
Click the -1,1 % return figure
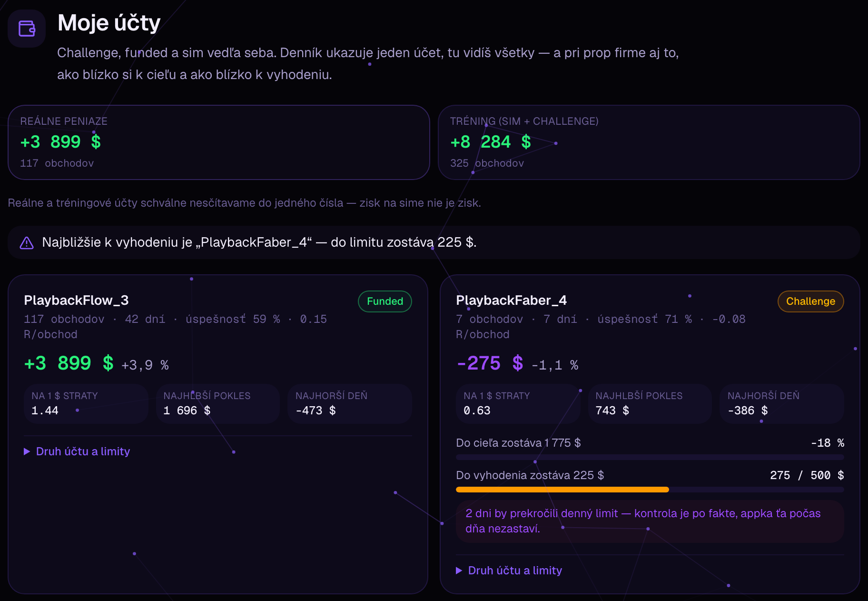pos(555,365)
